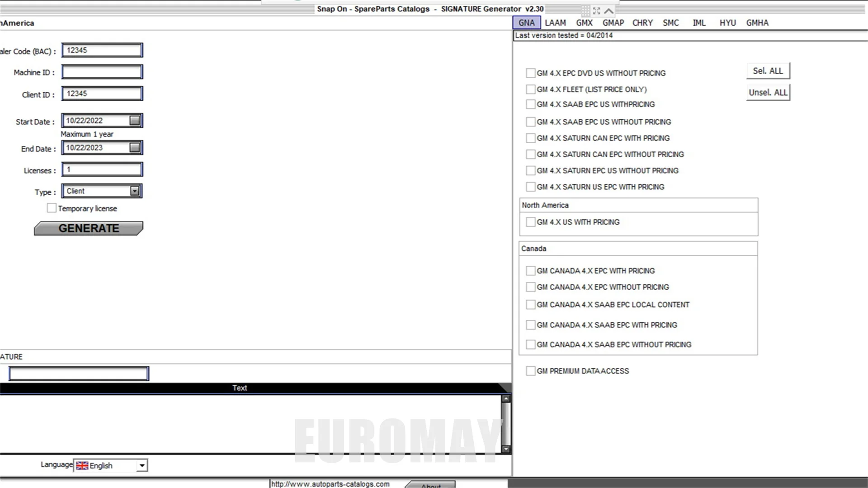This screenshot has width=868, height=488.
Task: Open the End Date calendar picker
Action: tap(135, 148)
